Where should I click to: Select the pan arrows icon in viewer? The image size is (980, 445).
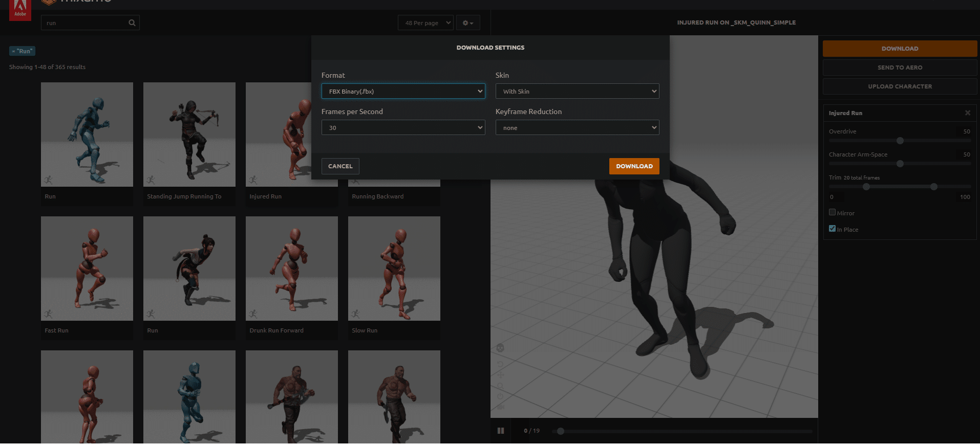[500, 374]
